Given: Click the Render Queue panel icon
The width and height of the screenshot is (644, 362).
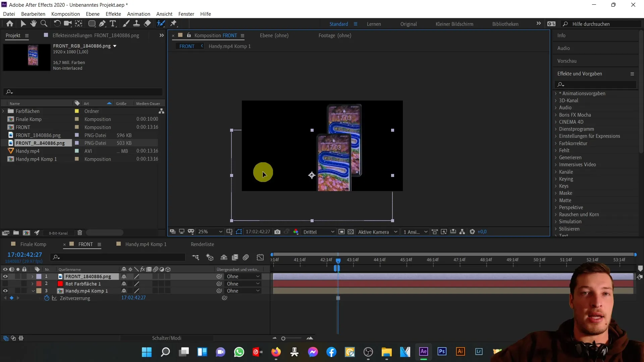Looking at the screenshot, I should [203, 244].
